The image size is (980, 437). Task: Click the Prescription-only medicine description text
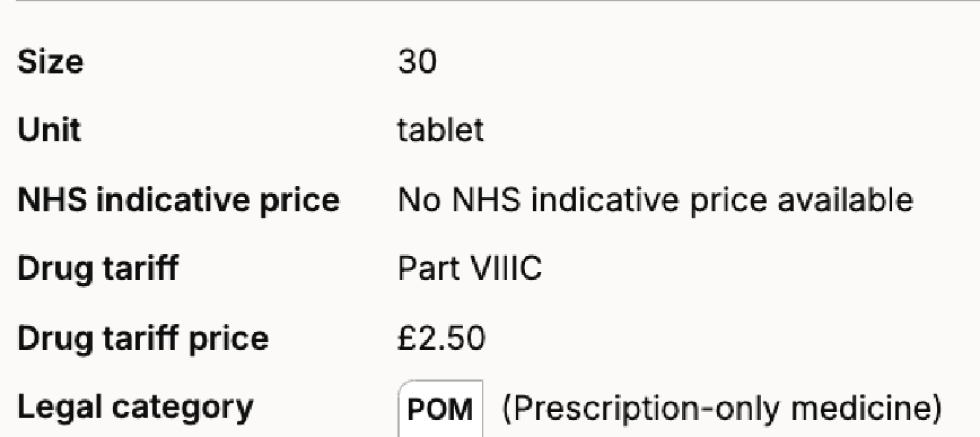point(721,409)
